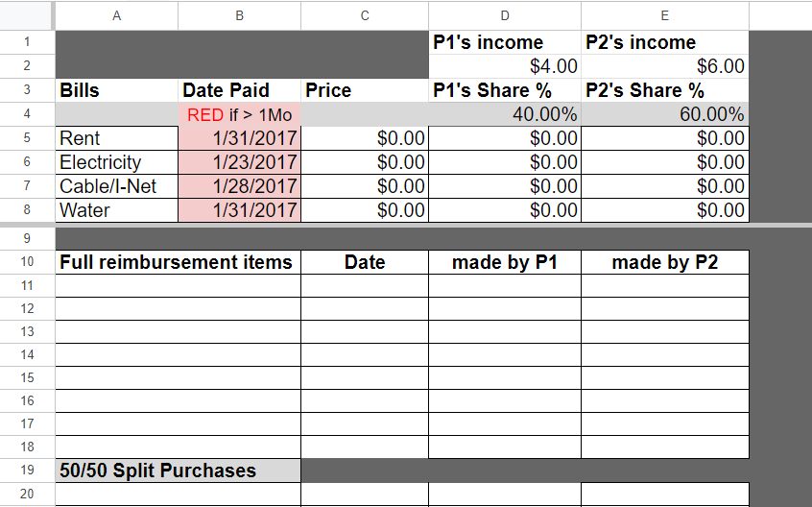Click the 'Full reimbursement items' header cell
Screen dimensions: 812x507
(x=178, y=261)
